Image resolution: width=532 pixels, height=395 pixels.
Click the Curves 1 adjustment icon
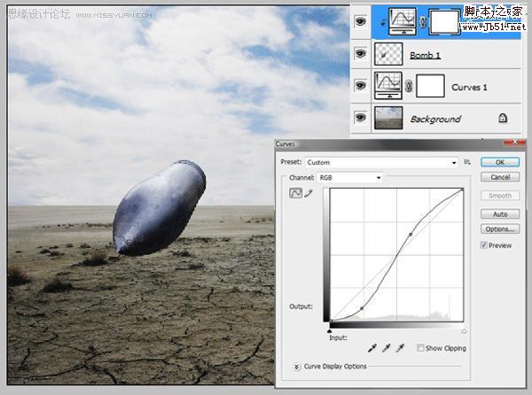[x=388, y=85]
